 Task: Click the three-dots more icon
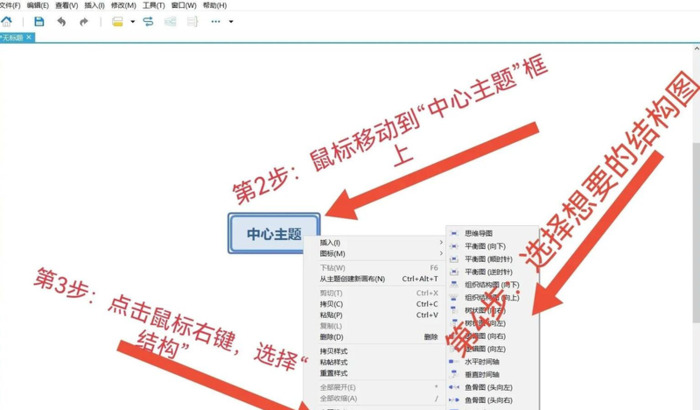pyautogui.click(x=216, y=21)
